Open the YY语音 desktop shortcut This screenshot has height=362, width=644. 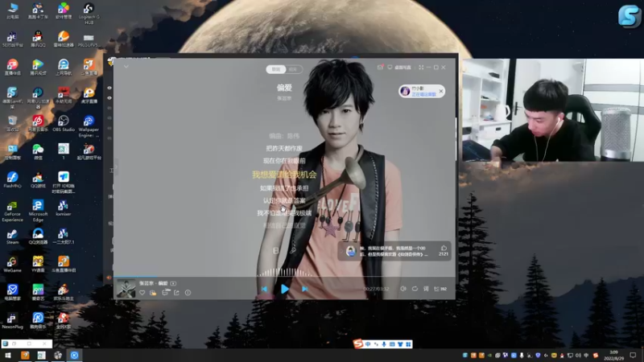38,265
